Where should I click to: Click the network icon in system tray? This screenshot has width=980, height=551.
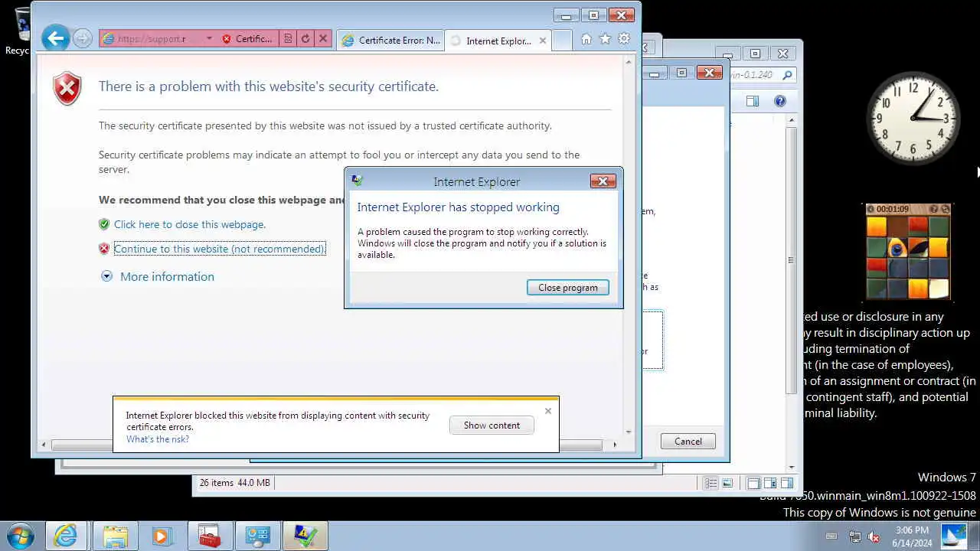pos(855,536)
